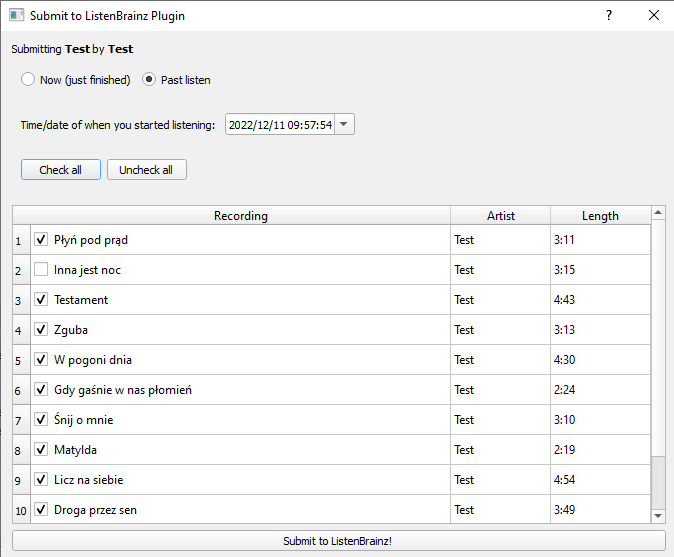Close the Submit to ListenBrainz dialog
Screen dimensions: 674x557
pyautogui.click(x=654, y=15)
